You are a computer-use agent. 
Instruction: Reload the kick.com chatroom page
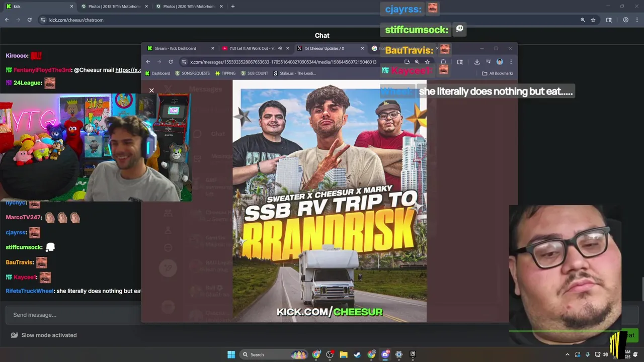pos(29,20)
